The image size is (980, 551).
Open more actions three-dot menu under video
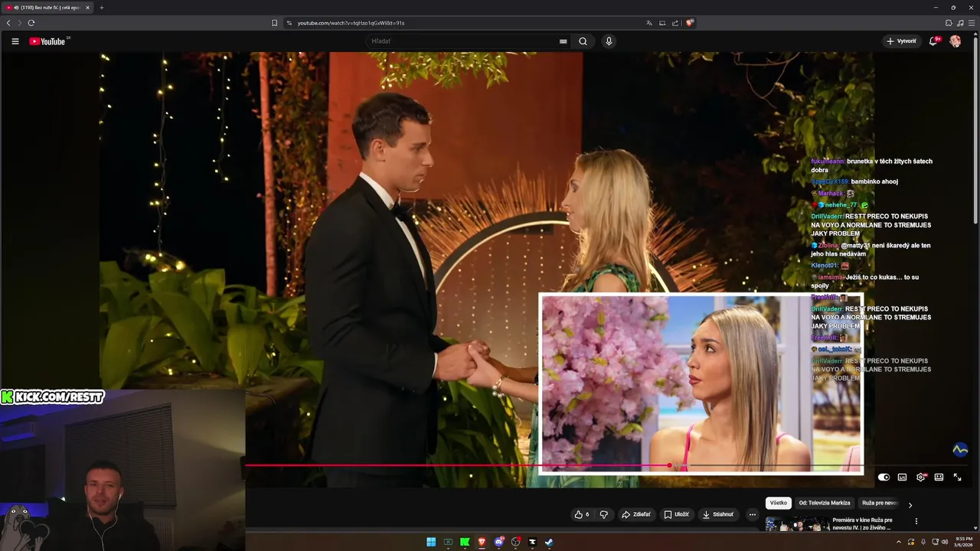click(753, 514)
